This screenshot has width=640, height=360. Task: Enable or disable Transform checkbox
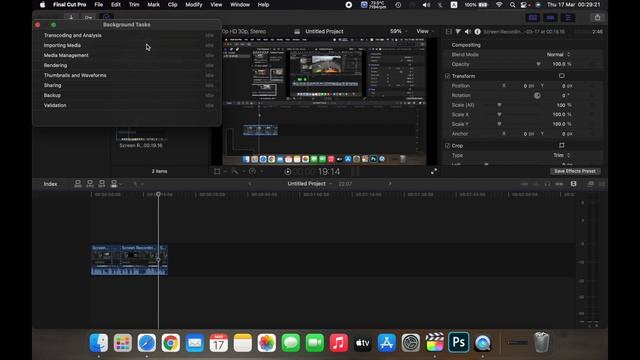pyautogui.click(x=447, y=76)
